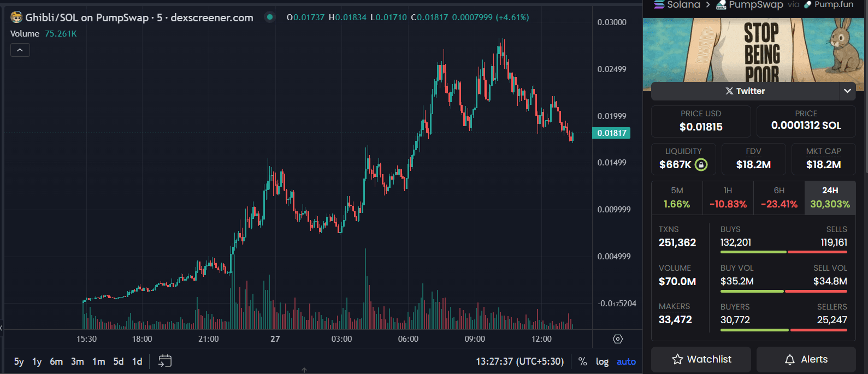Add token to Watchlist
This screenshot has height=374, width=868.
(x=701, y=359)
